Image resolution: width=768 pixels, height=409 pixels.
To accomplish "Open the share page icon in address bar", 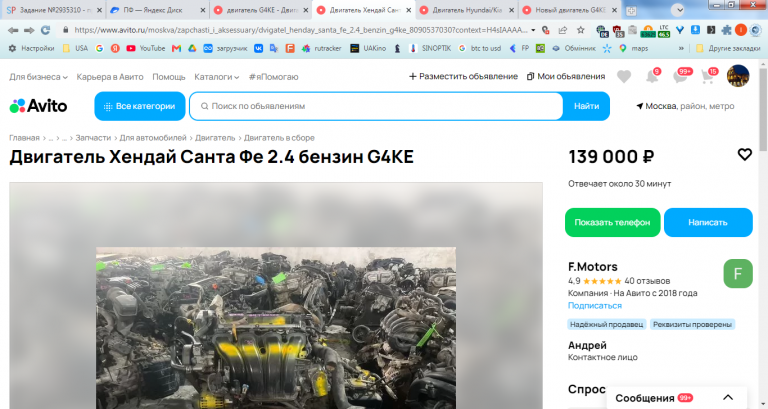I will tap(563, 30).
